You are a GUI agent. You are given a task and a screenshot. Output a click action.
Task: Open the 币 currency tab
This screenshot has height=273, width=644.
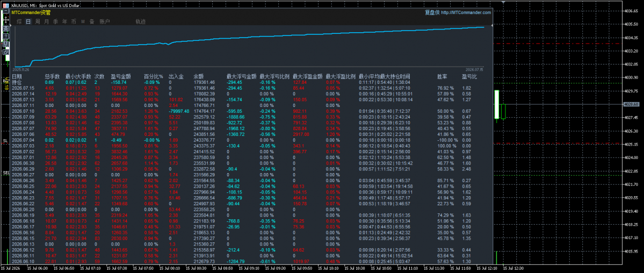tap(74, 21)
